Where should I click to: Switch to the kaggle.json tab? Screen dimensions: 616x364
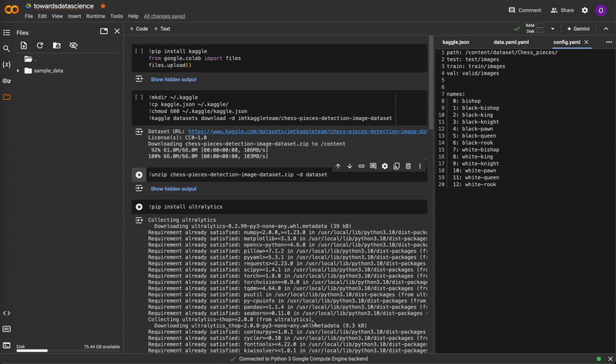point(455,42)
